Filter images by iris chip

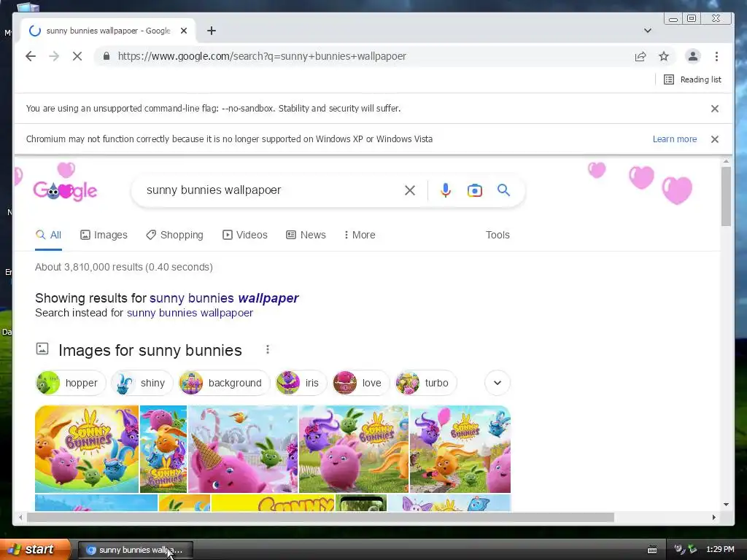(301, 383)
